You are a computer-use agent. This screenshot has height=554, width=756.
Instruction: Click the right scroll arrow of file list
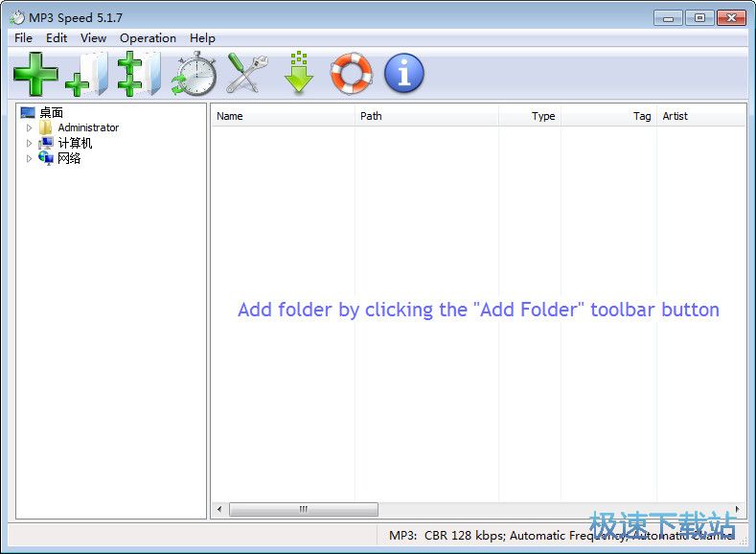pos(738,509)
